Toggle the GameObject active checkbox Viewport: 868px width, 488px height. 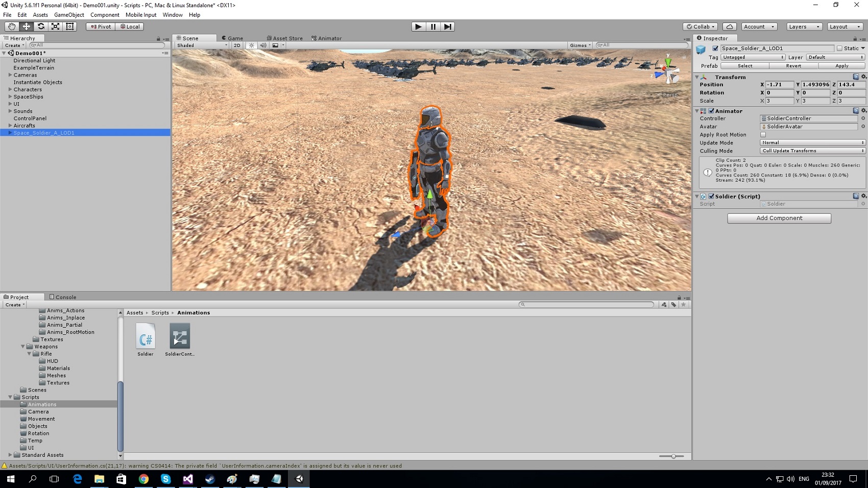715,48
